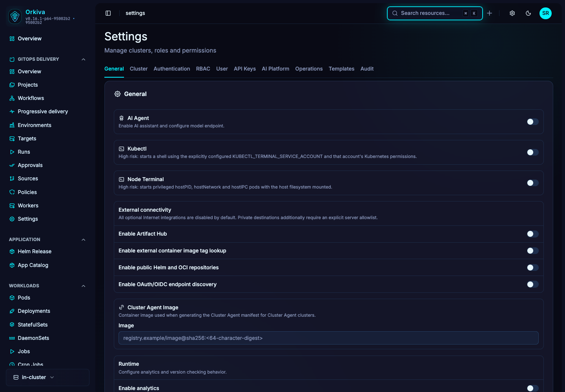Toggle Enable Artifact Hub

point(532,234)
